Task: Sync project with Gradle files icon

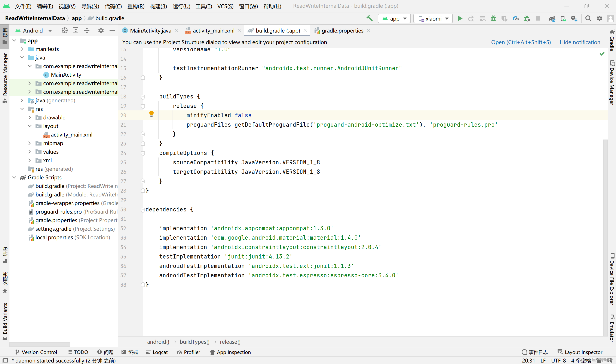Action: [x=552, y=18]
